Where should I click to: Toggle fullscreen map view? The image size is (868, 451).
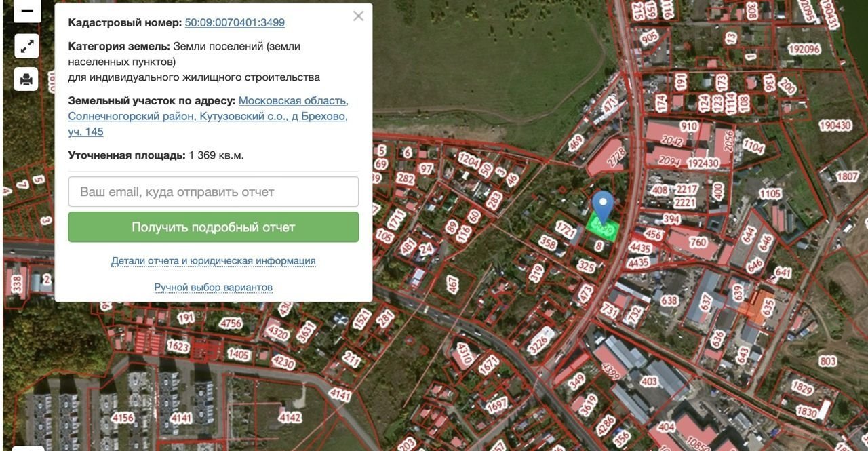click(x=26, y=46)
